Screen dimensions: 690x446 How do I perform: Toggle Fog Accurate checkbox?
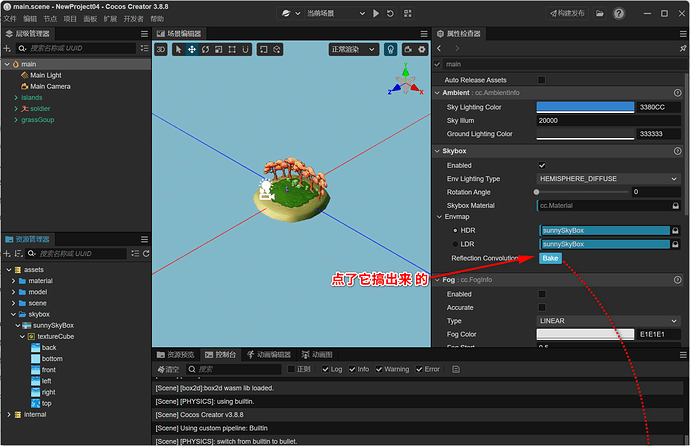pos(542,307)
